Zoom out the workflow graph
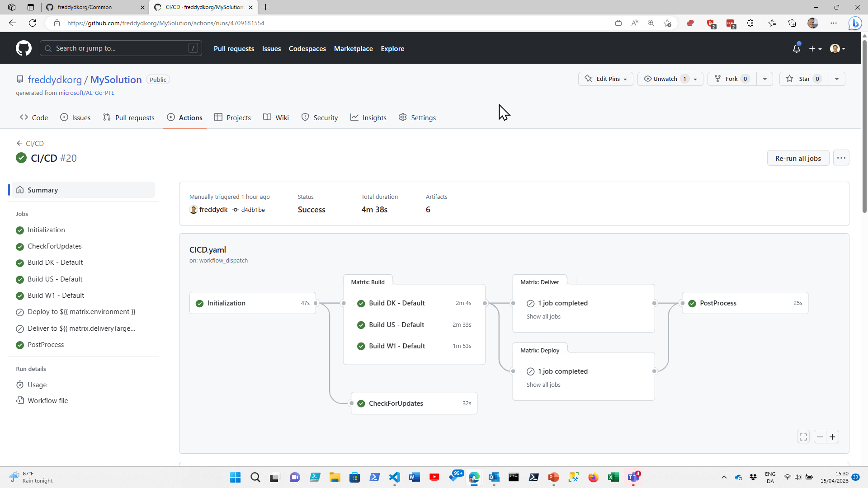Viewport: 868px width, 488px height. coord(820,436)
